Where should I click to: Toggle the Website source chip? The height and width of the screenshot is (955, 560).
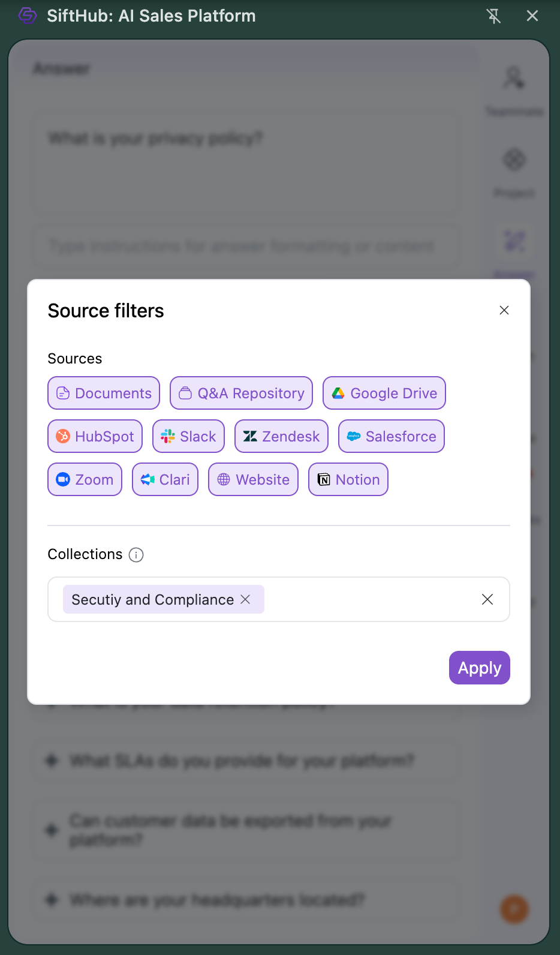point(253,479)
